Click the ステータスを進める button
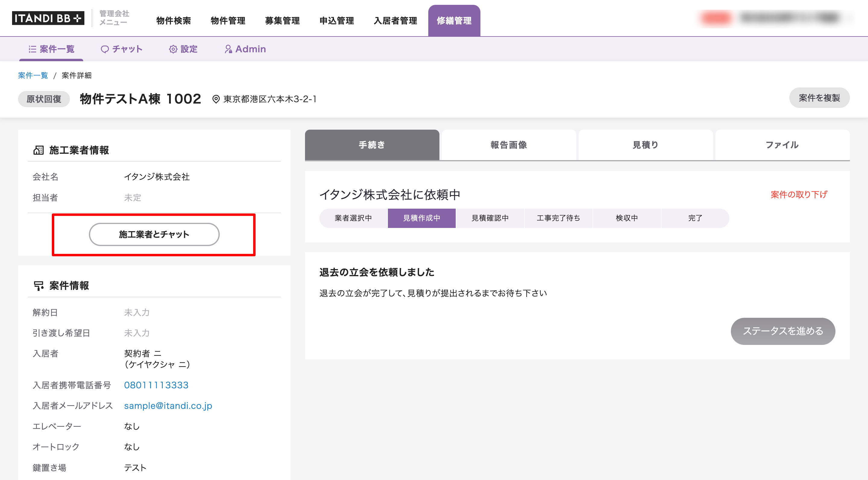The width and height of the screenshot is (868, 480). click(783, 331)
